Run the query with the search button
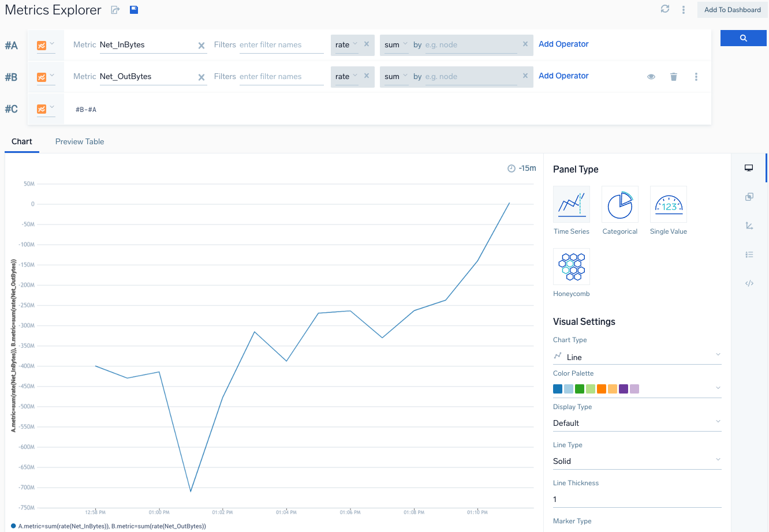 [x=743, y=38]
